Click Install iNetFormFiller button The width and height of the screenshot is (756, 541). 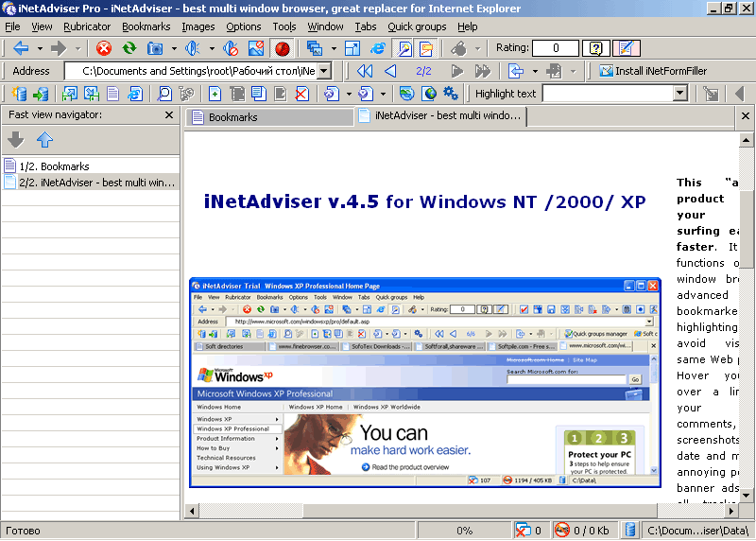653,71
